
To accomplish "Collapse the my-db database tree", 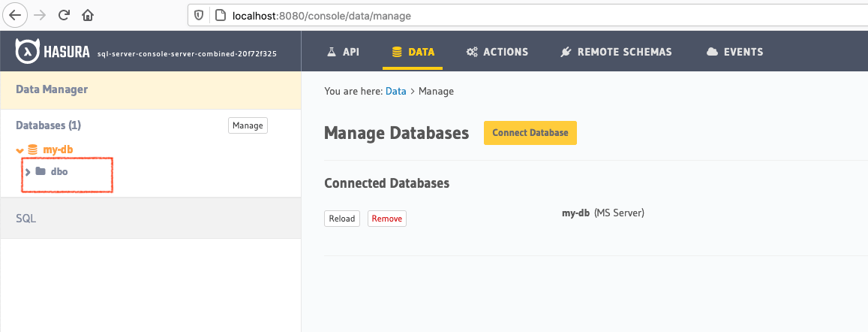I will [20, 150].
